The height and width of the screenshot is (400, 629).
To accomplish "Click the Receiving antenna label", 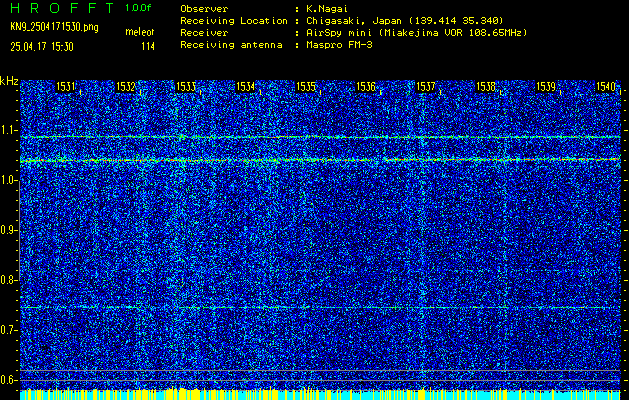I will point(231,45).
